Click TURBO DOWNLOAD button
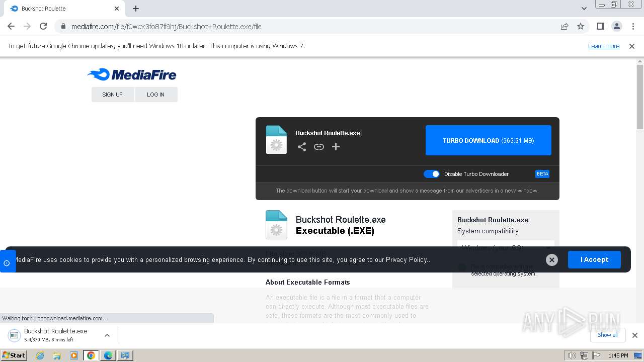The width and height of the screenshot is (644, 362). coord(489,141)
